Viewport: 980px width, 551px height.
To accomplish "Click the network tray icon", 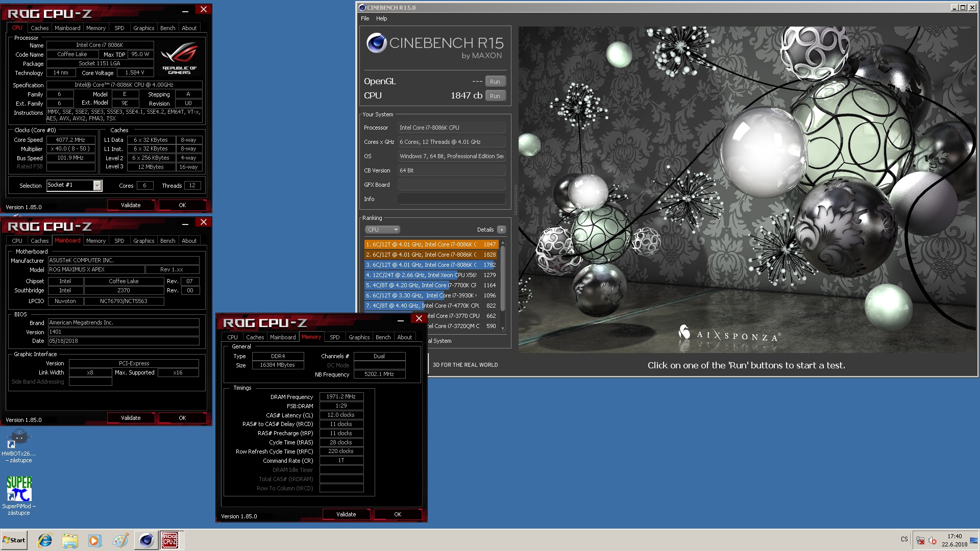I will [x=920, y=540].
